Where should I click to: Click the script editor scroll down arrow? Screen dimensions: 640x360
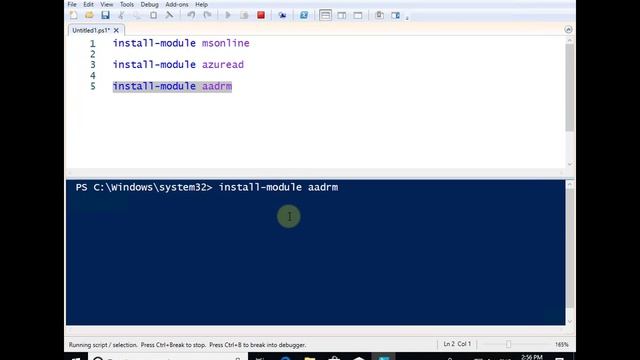pos(569,164)
